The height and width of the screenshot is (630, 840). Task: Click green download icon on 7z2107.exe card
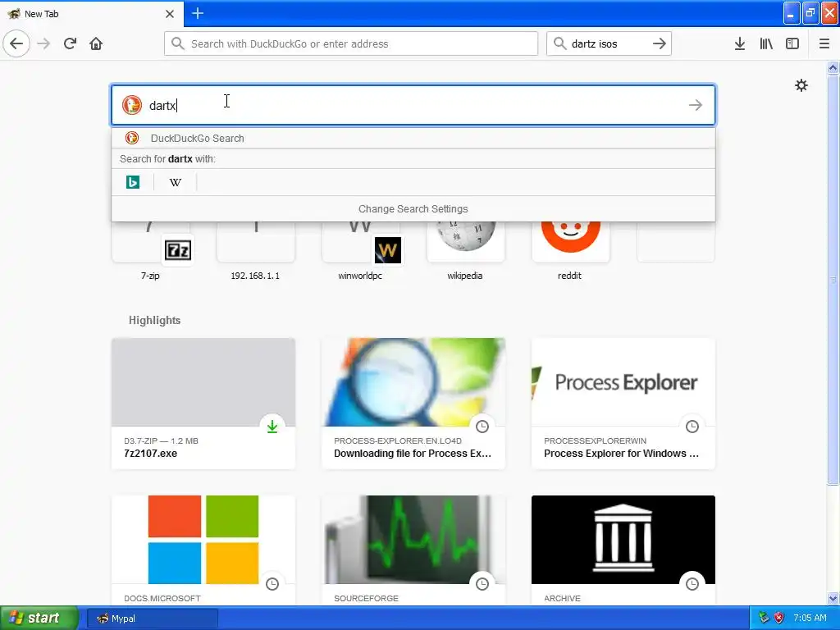272,427
